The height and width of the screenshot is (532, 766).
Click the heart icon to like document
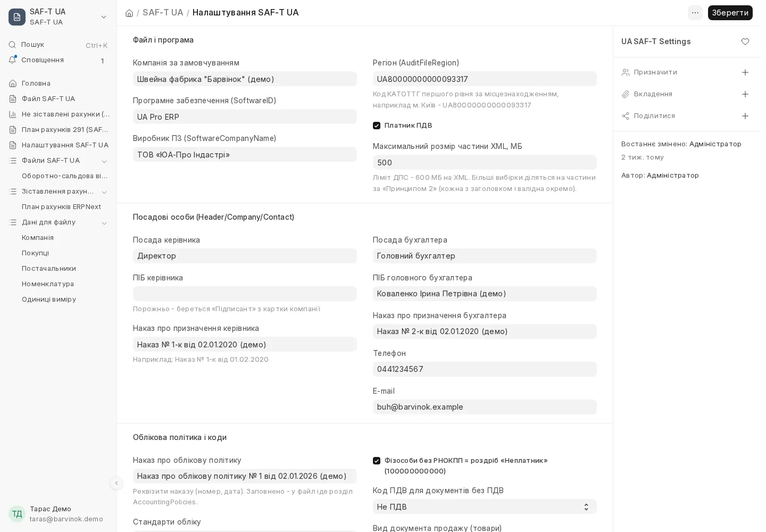point(745,41)
